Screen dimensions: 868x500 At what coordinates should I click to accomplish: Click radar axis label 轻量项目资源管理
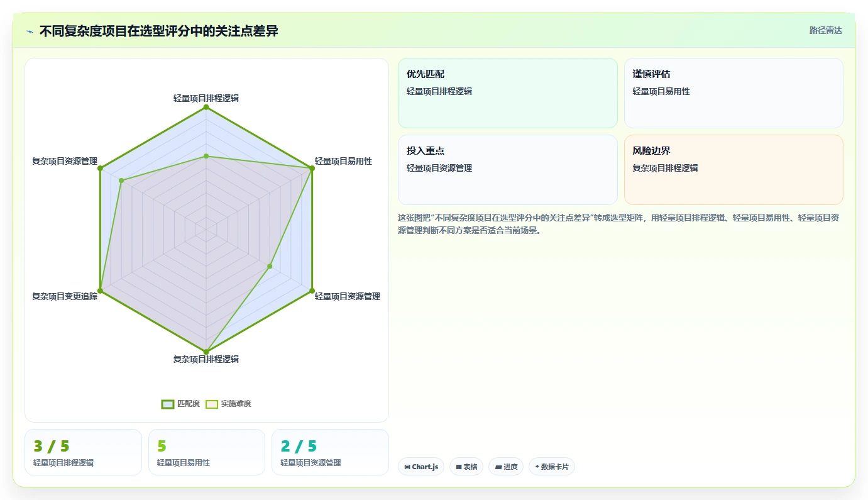348,296
